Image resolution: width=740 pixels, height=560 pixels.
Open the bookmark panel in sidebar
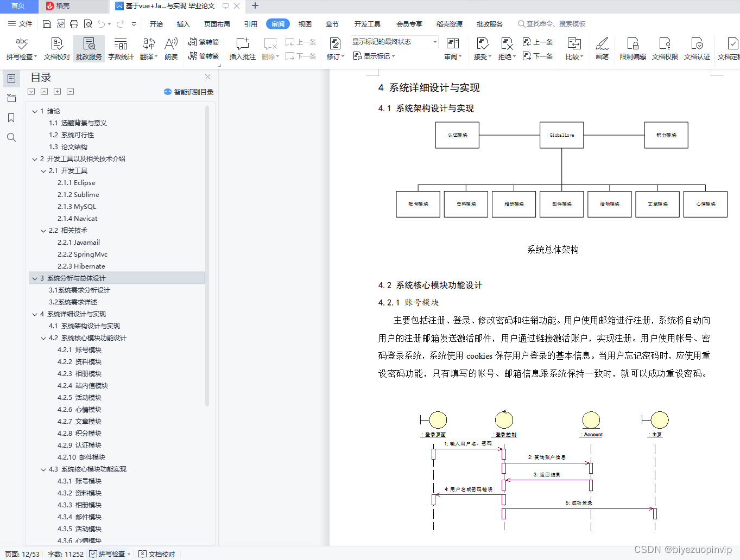point(11,118)
